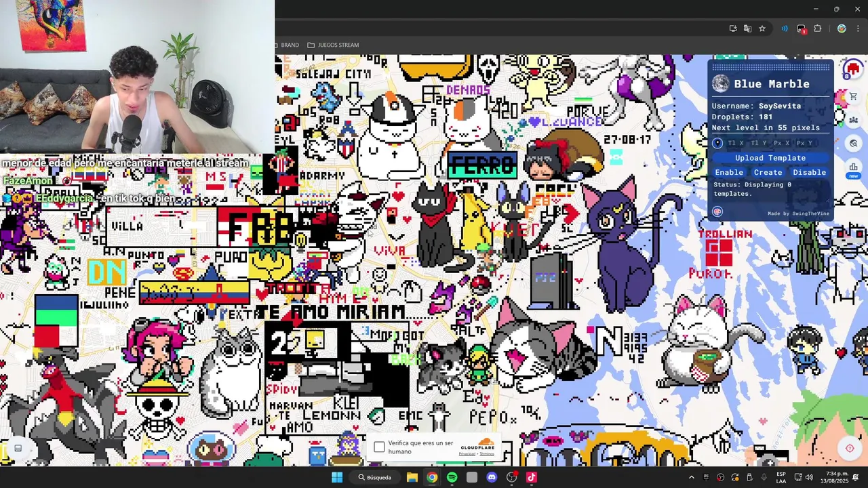Click the TROLLIAN pixel text on the map
868x488 pixels.
click(x=726, y=234)
